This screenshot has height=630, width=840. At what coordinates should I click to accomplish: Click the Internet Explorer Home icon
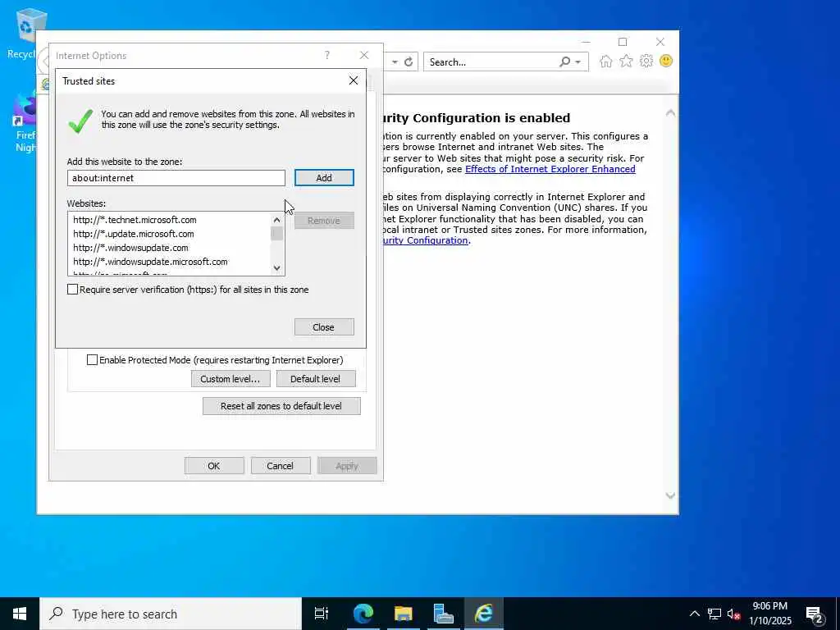(x=606, y=62)
